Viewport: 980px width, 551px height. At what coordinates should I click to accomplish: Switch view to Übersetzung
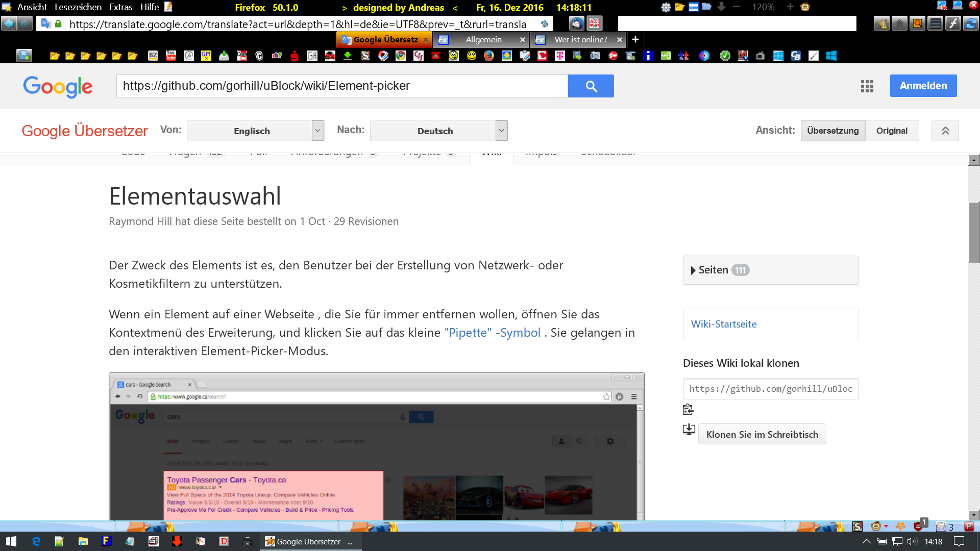(x=832, y=131)
